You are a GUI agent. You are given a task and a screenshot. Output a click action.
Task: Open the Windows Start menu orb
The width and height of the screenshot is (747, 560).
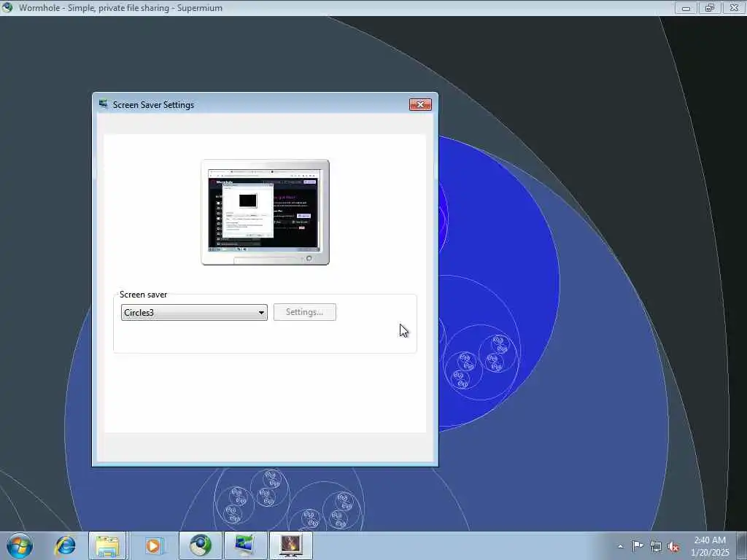pos(19,545)
